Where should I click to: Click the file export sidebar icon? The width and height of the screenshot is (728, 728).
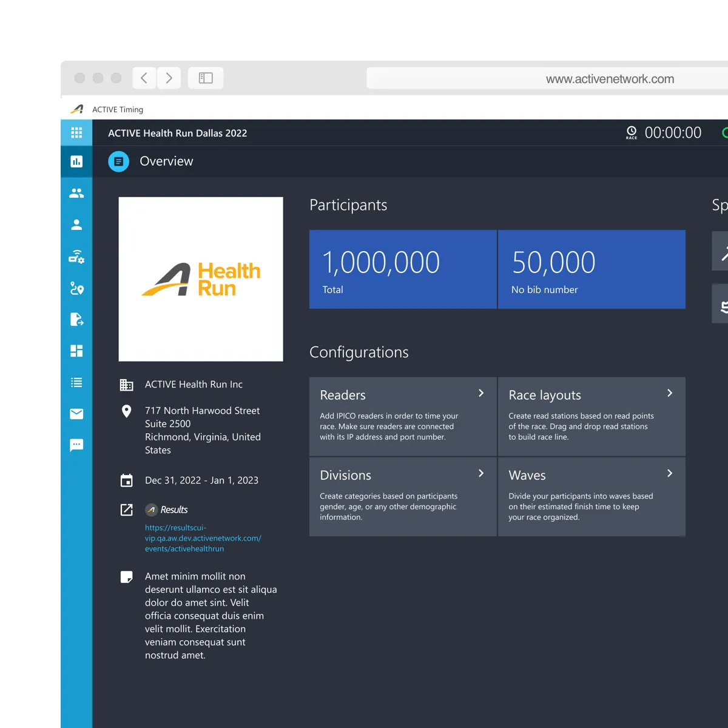(76, 319)
